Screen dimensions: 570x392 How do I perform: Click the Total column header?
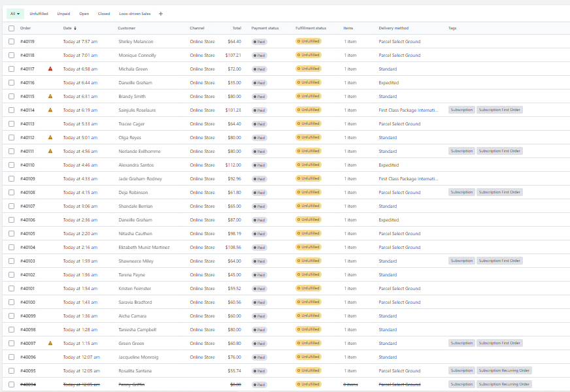tap(237, 28)
